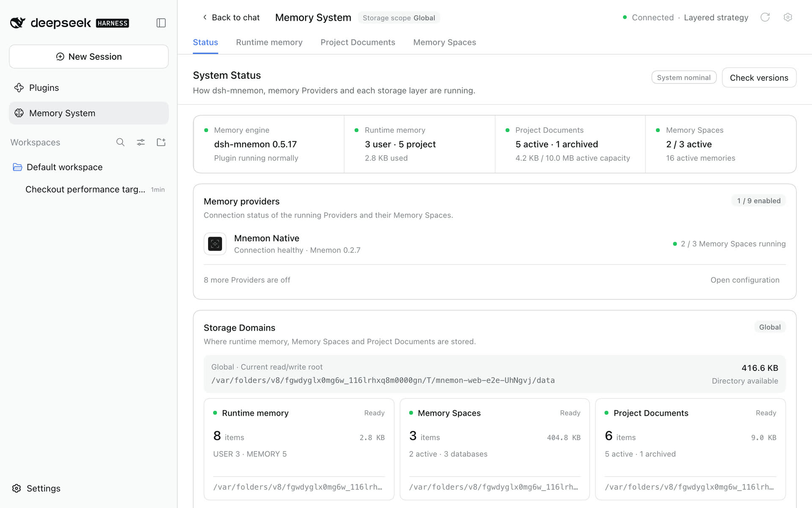Click the Runtime memory summary card at top
The image size is (812, 508).
(420, 144)
